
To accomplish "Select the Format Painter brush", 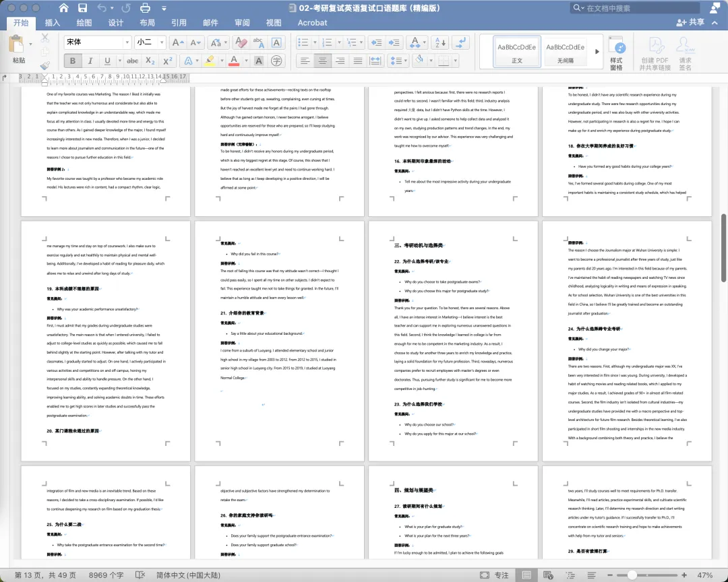I will [45, 65].
